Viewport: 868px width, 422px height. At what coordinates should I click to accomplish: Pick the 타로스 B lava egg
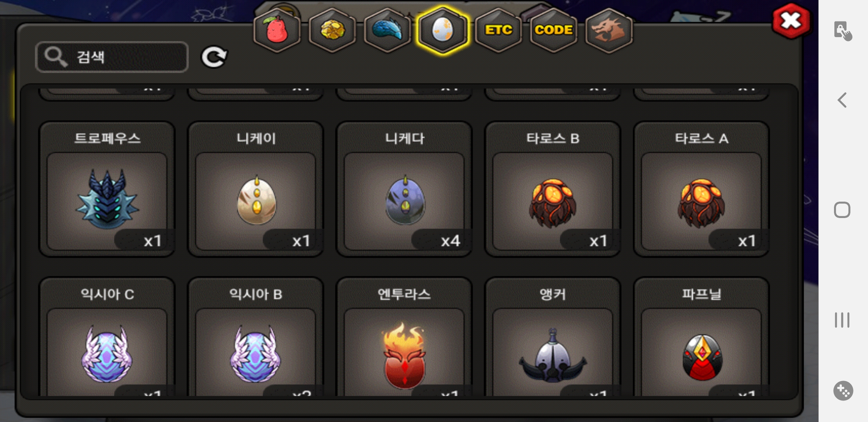click(553, 189)
